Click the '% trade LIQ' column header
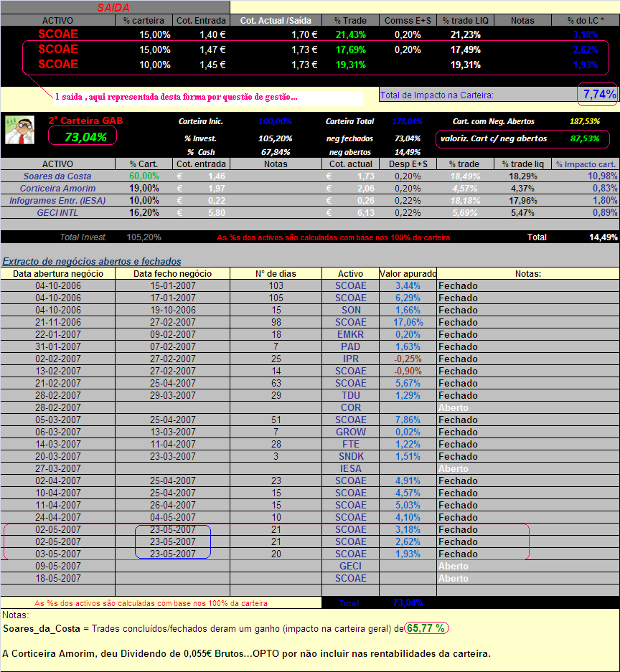 465,21
